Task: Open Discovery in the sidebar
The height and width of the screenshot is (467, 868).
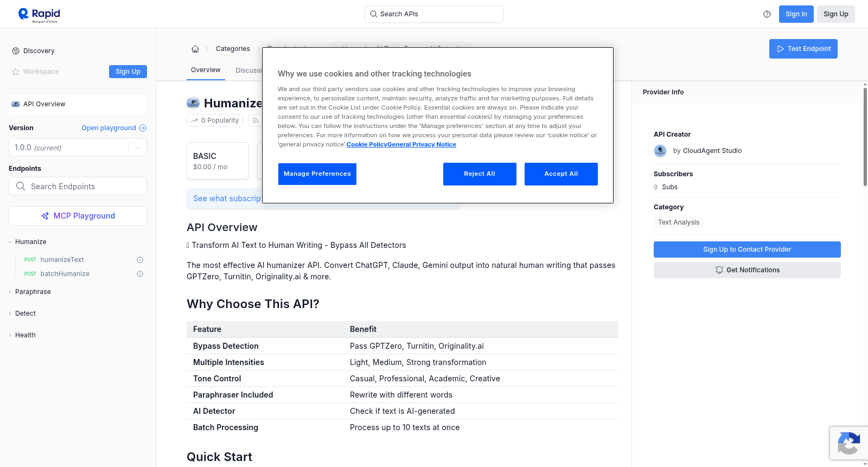Action: click(39, 51)
